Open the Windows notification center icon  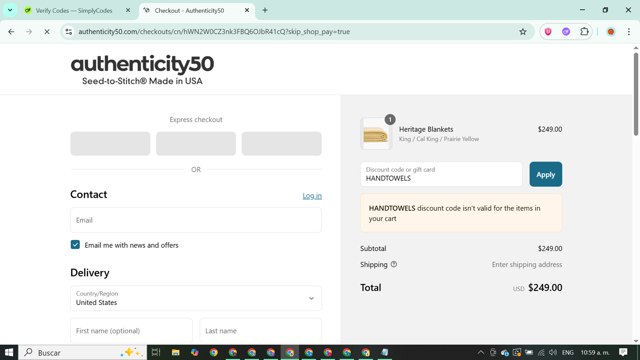[x=623, y=352]
